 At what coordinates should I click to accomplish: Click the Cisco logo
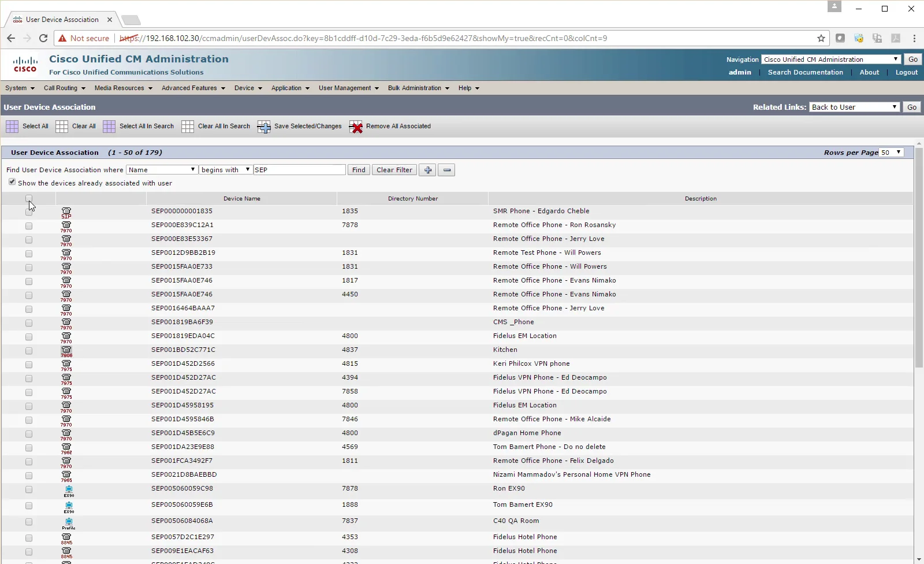point(25,64)
